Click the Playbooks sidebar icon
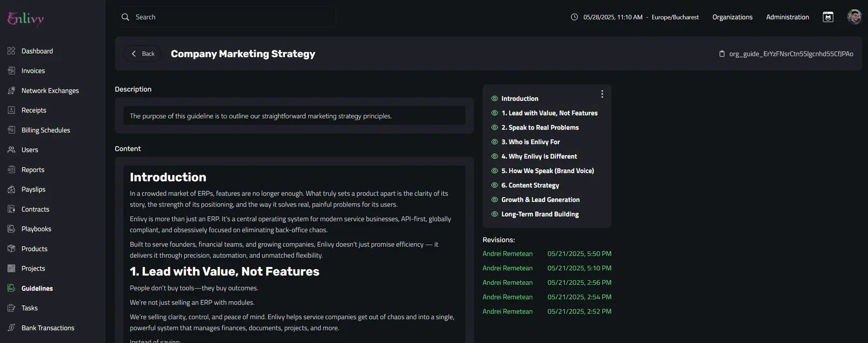Viewport: 868px width, 343px height. 11,229
